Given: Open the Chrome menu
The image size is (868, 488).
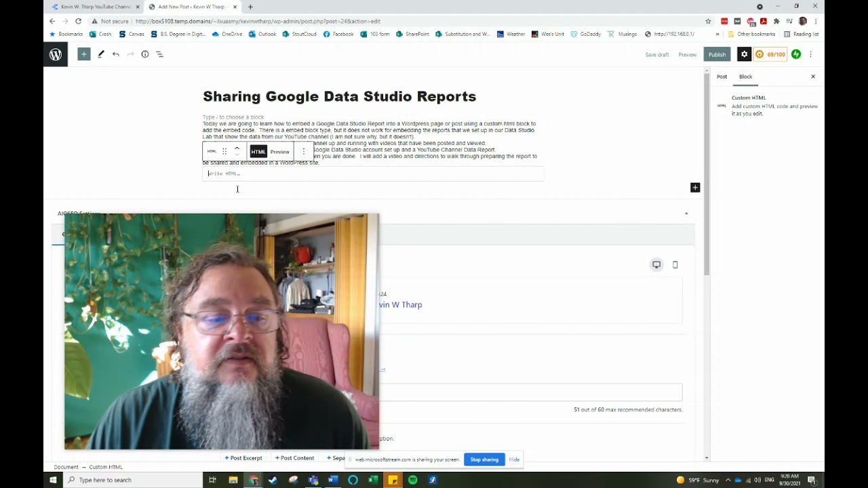Looking at the screenshot, I should click(x=816, y=21).
